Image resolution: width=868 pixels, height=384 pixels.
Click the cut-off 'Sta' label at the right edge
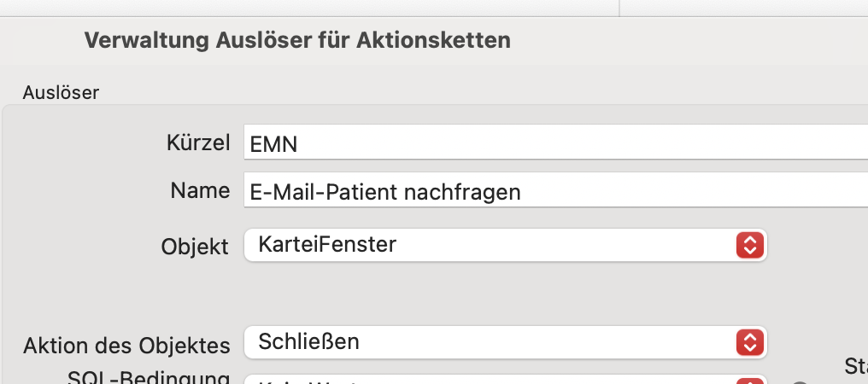pyautogui.click(x=856, y=366)
